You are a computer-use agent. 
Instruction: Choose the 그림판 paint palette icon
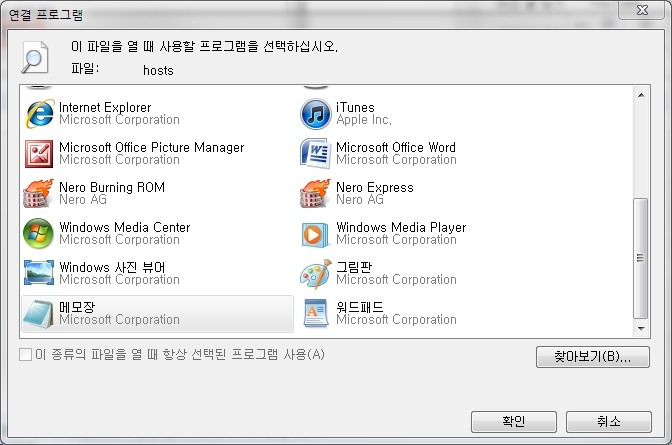tap(315, 274)
